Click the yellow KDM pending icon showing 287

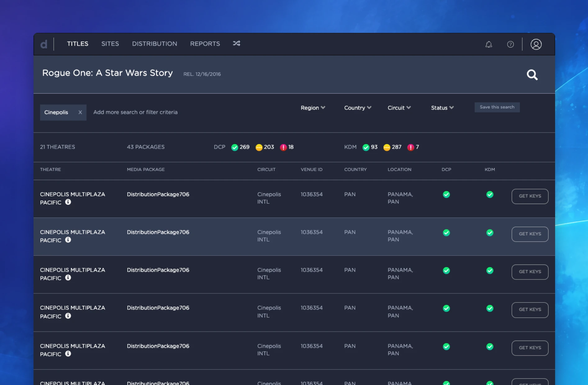387,147
